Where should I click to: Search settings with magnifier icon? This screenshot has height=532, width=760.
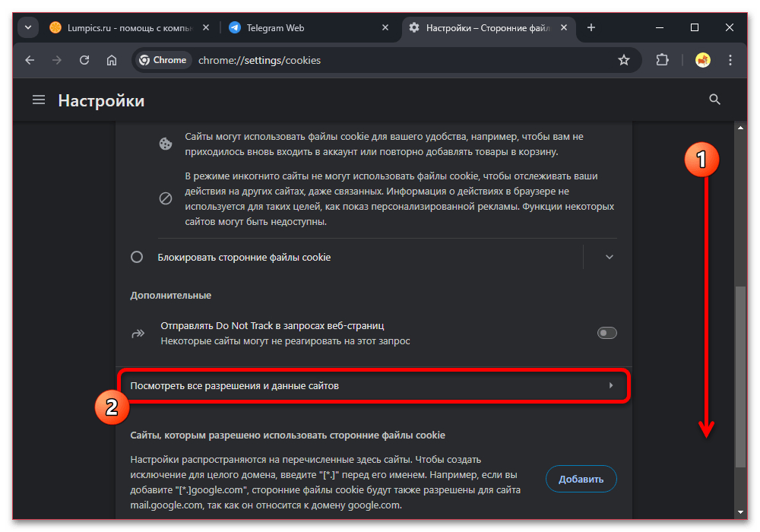coord(714,100)
